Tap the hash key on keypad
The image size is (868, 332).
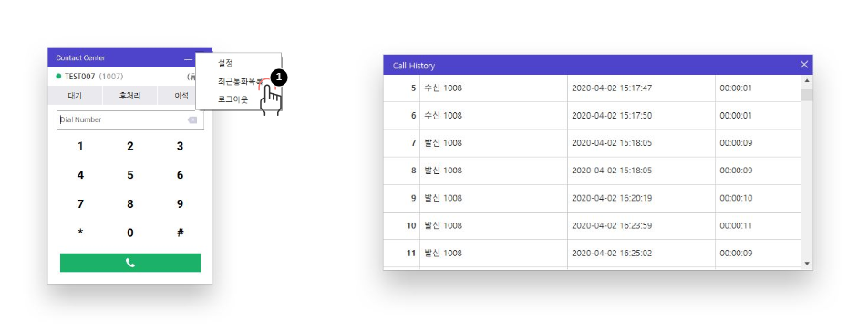click(x=180, y=233)
